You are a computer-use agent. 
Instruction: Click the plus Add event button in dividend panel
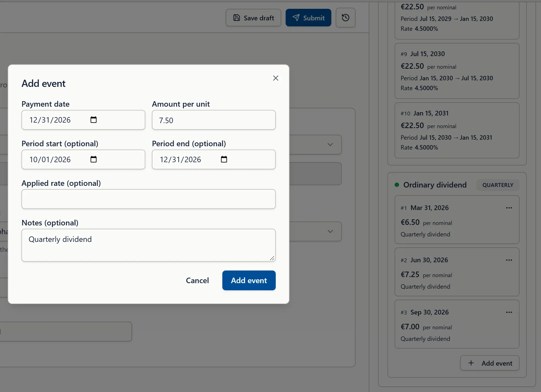[x=490, y=363]
